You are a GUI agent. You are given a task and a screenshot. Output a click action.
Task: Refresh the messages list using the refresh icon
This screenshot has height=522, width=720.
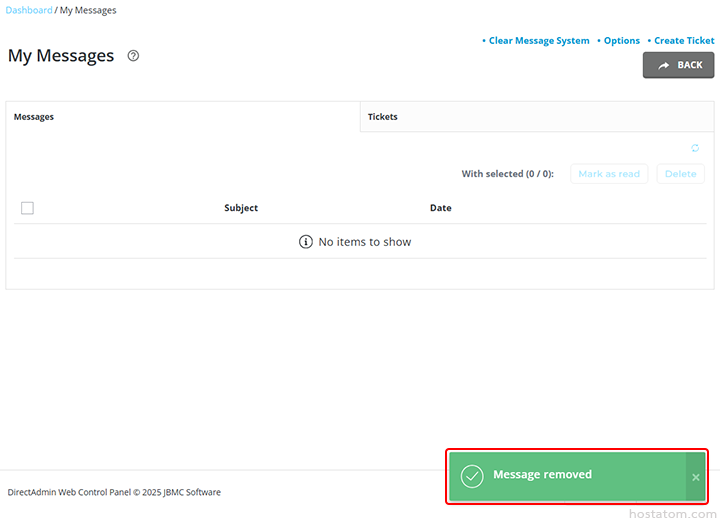[695, 148]
